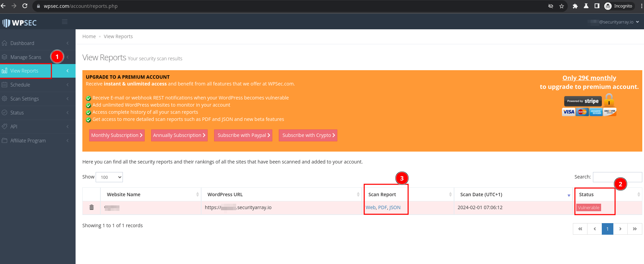The height and width of the screenshot is (264, 644).
Task: Click the Dashboard home icon
Action: [x=4, y=43]
